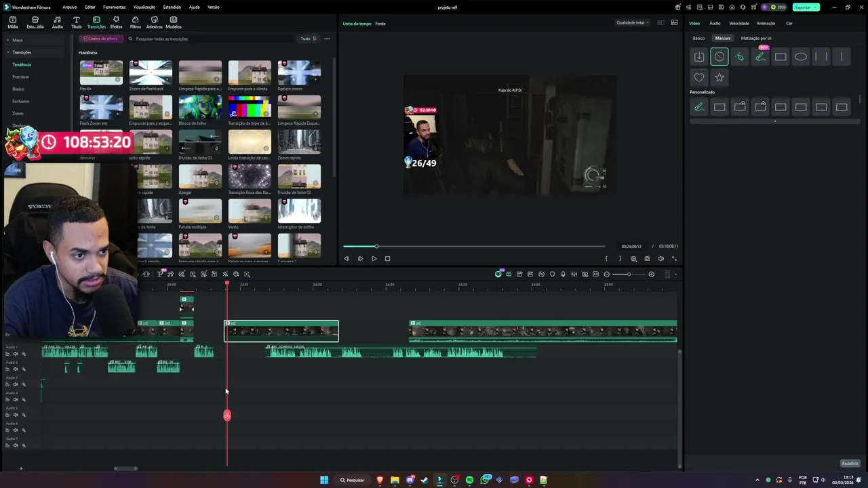This screenshot has width=868, height=488.
Task: Select the Zoom de flashback transition thumbnail
Action: pos(151,73)
